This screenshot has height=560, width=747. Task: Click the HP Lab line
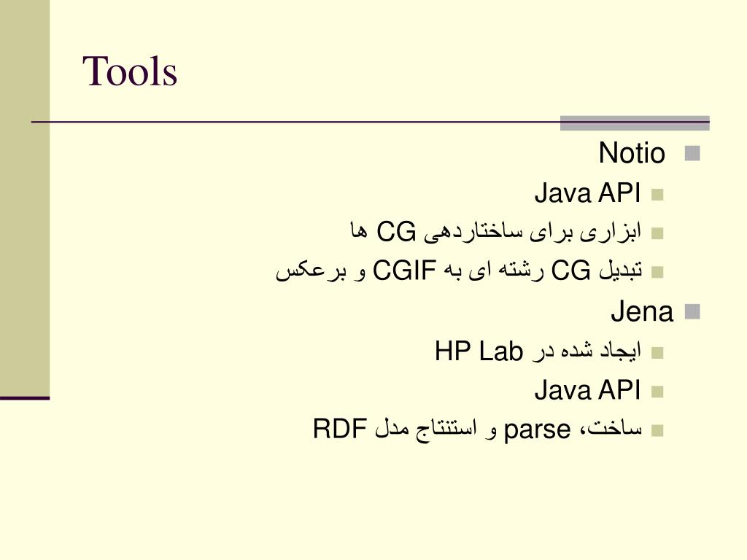coord(538,351)
